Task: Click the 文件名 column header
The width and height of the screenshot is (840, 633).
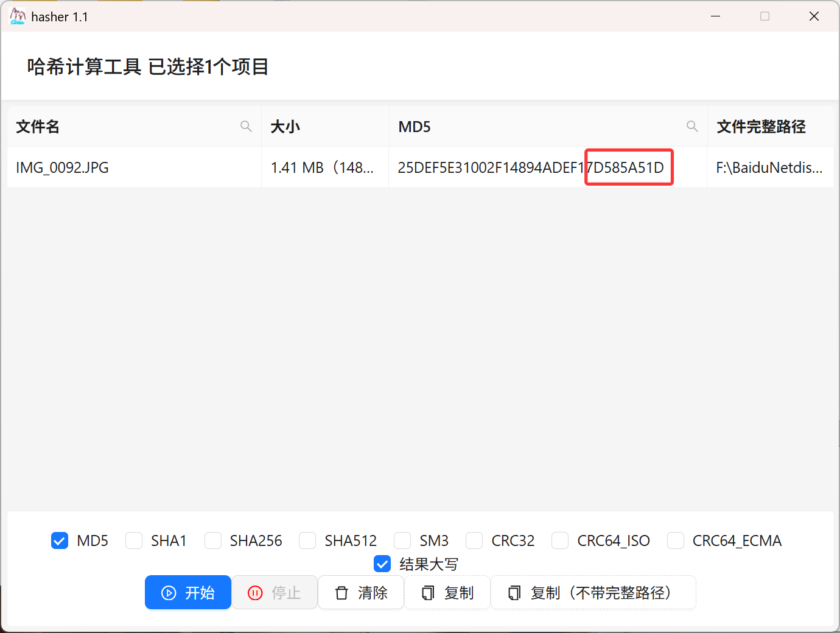Action: click(135, 126)
